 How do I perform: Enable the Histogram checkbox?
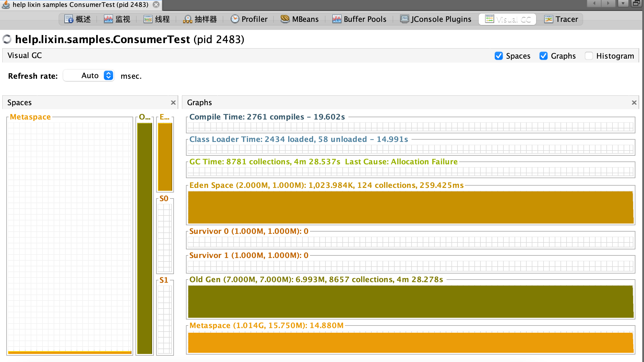(x=589, y=56)
